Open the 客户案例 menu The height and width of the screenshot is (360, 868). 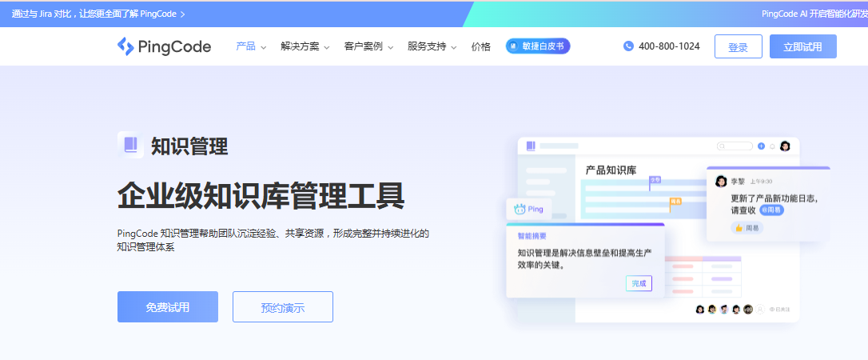[363, 46]
